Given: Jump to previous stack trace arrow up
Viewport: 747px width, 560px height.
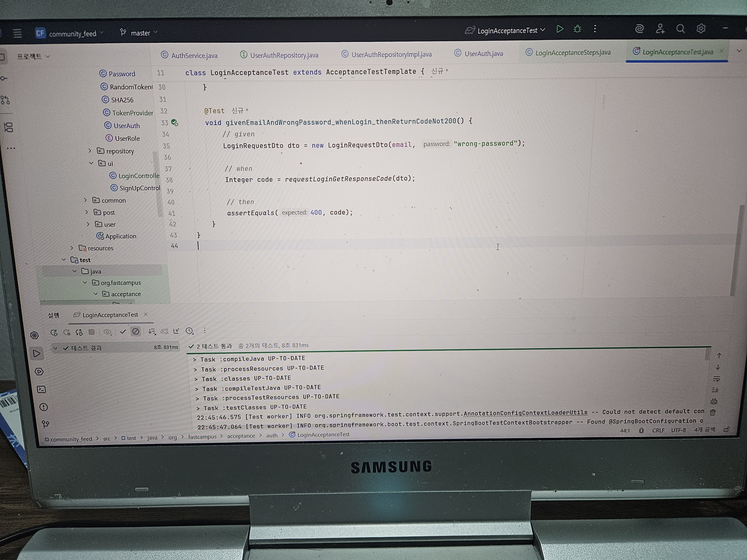Looking at the screenshot, I should (719, 356).
